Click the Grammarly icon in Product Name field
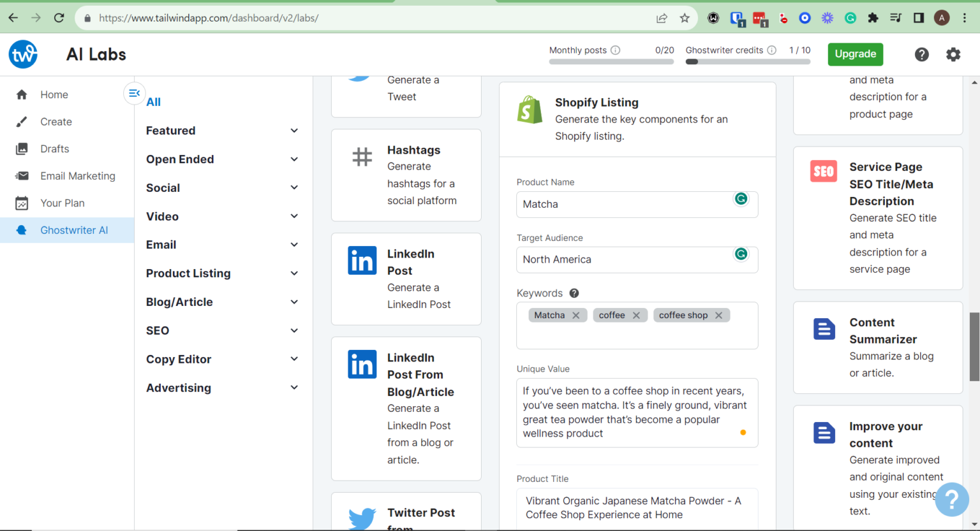Image resolution: width=980 pixels, height=531 pixels. click(x=741, y=199)
